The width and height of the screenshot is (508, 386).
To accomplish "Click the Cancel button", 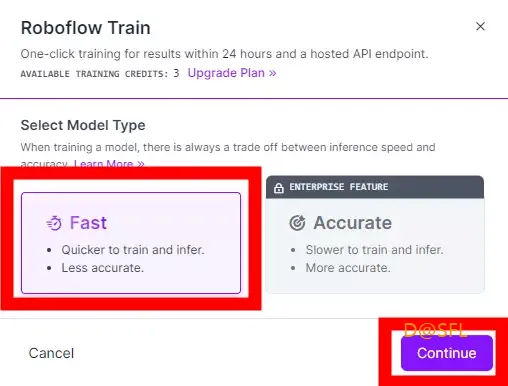I will (51, 353).
